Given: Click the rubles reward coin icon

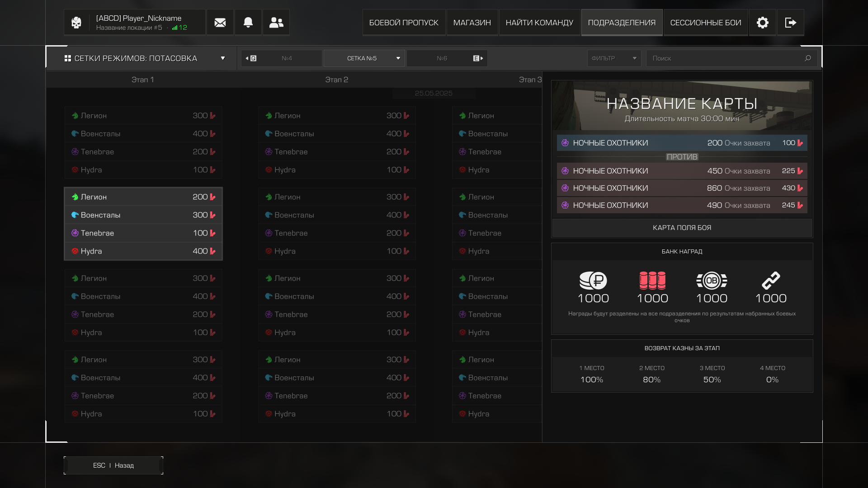Looking at the screenshot, I should [593, 281].
